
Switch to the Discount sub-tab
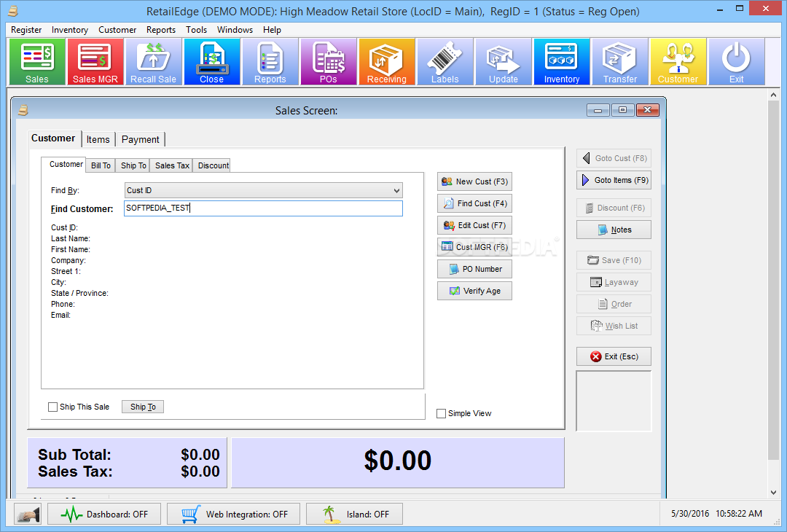[214, 165]
